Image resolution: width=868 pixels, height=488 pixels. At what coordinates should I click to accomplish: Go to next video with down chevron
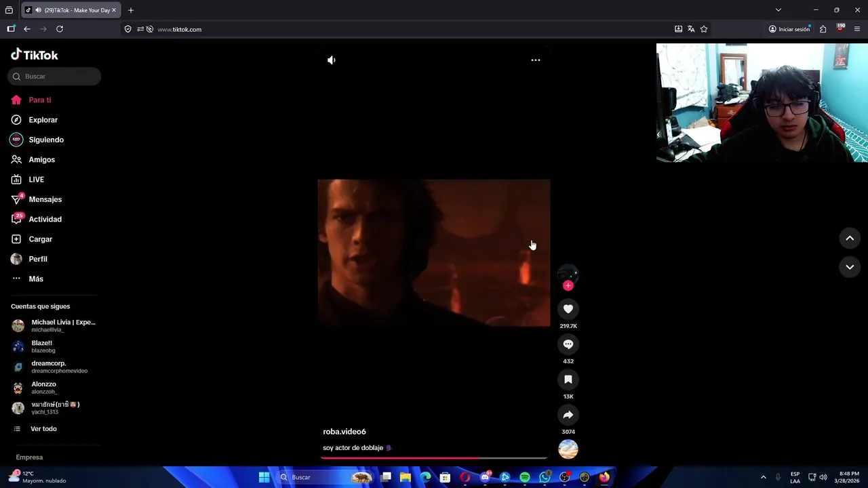click(x=850, y=267)
